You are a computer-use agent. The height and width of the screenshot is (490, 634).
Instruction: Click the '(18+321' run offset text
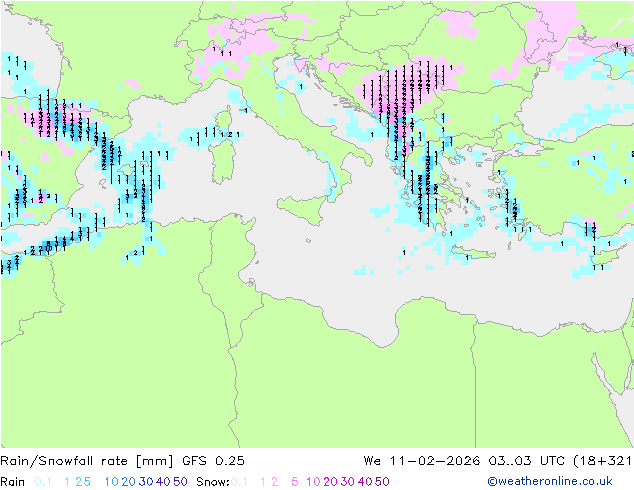(602, 461)
